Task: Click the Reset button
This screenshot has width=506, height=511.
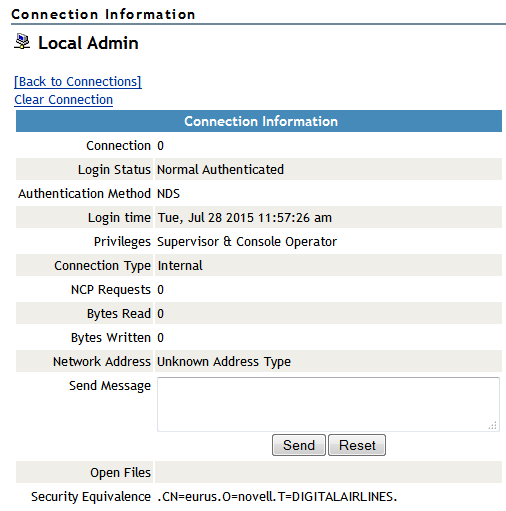Action: 357,445
